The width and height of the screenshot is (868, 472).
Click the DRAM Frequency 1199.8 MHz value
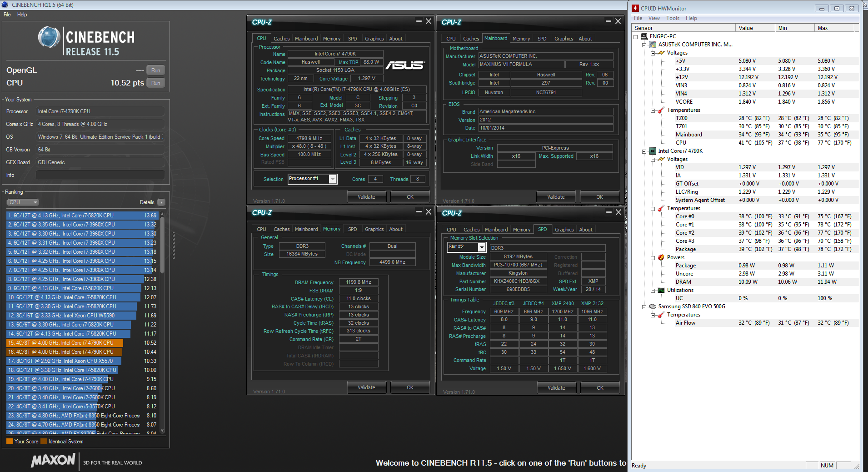(x=359, y=282)
